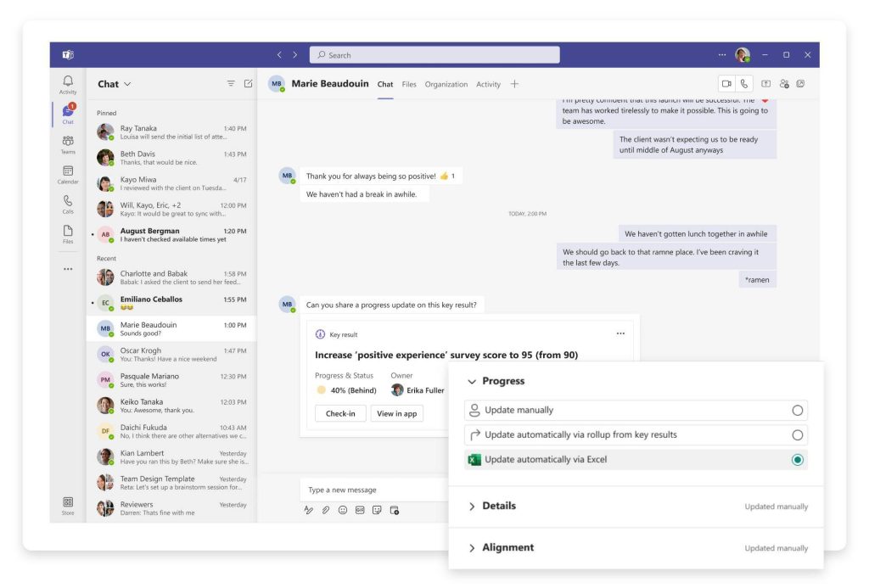869x588 pixels.
Task: Open chat with Kayo Miwa
Action: pos(171,183)
